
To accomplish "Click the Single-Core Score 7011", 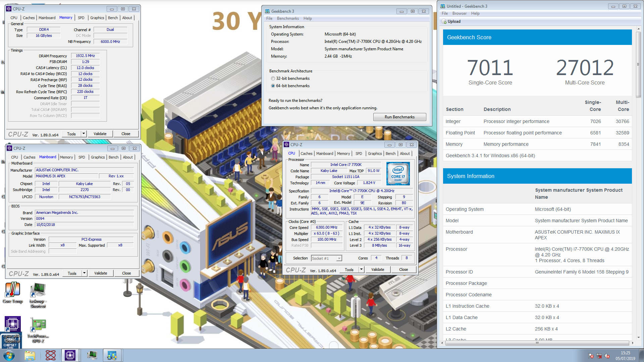I will [490, 67].
